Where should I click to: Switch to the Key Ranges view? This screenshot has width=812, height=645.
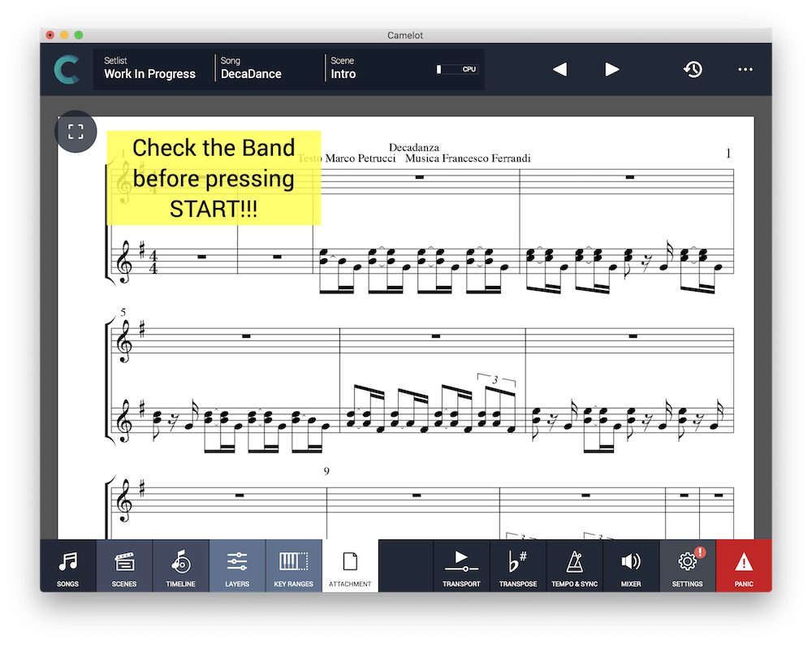(x=294, y=565)
